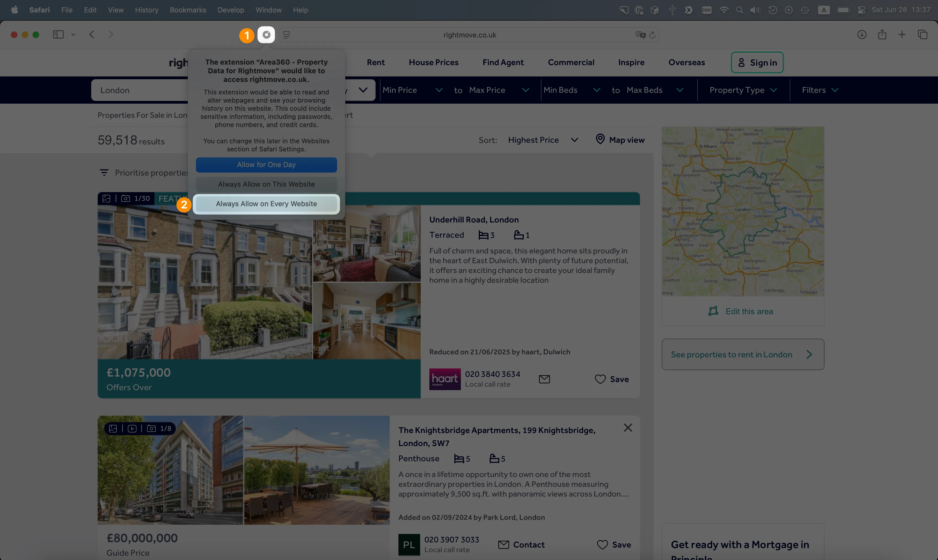Click the Edit this area icon
Viewport: 938px width, 560px height.
(713, 311)
